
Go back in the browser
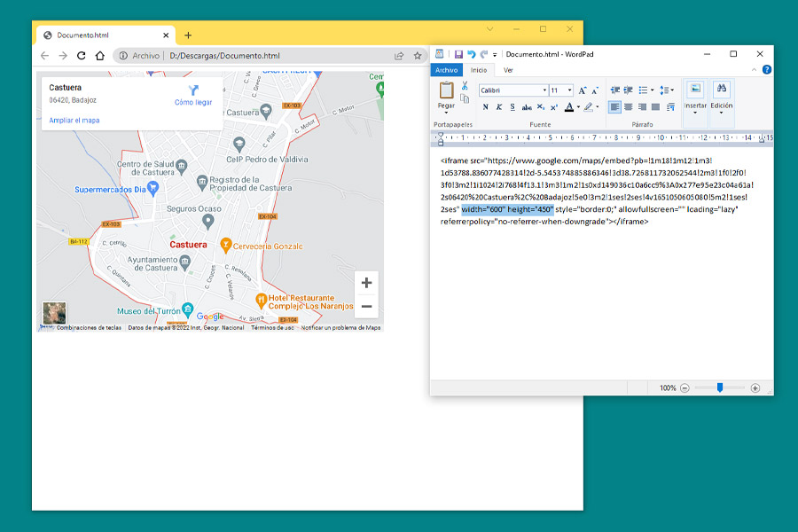click(x=45, y=56)
